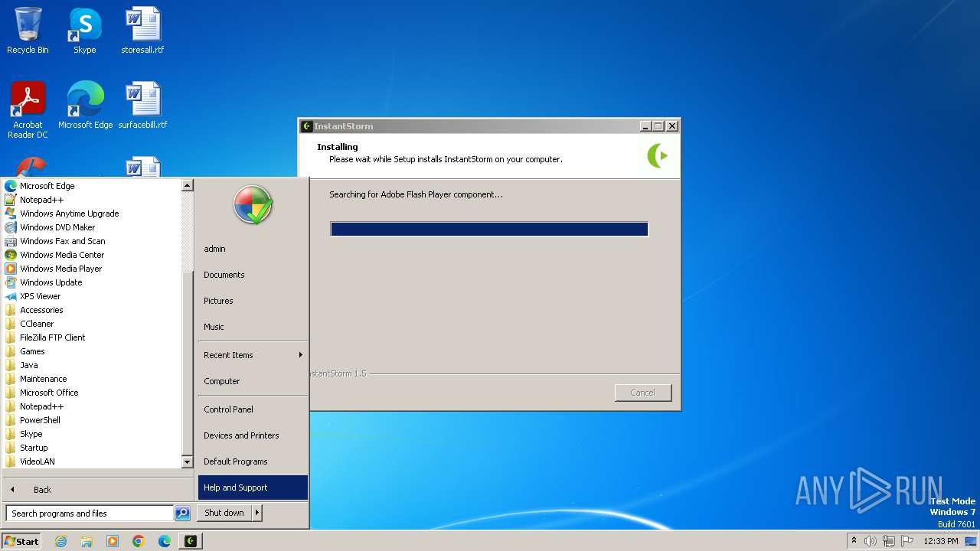Open Music from Start menu
Screen dimensions: 980x551
253,327
